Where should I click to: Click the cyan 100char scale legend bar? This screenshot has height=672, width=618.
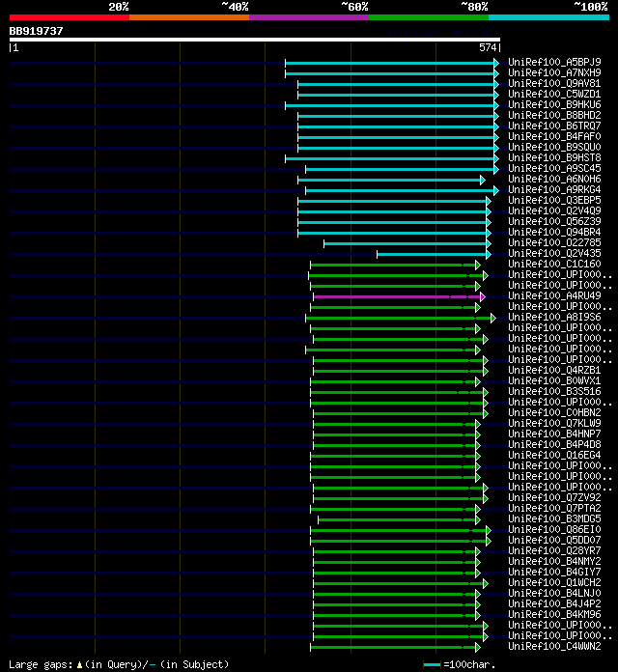pos(432,664)
